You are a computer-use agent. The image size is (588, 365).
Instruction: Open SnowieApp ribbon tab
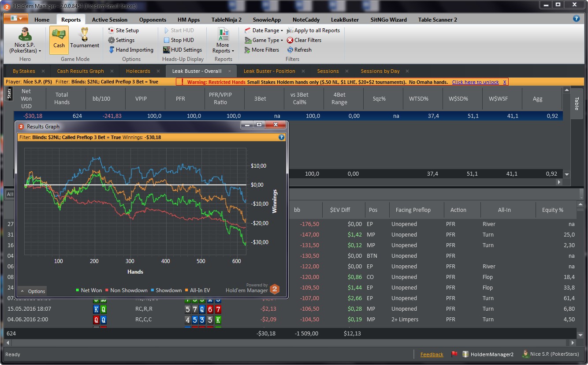coord(267,20)
